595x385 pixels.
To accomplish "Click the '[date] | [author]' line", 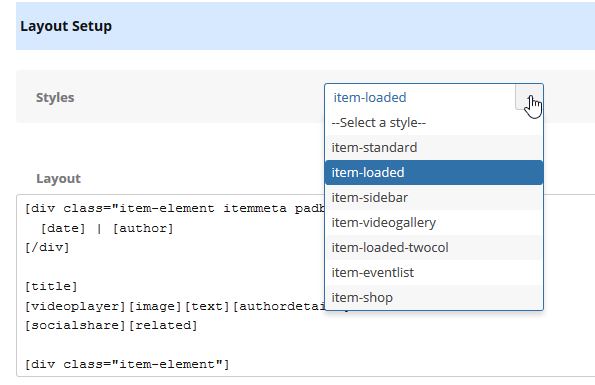I will 107,228.
